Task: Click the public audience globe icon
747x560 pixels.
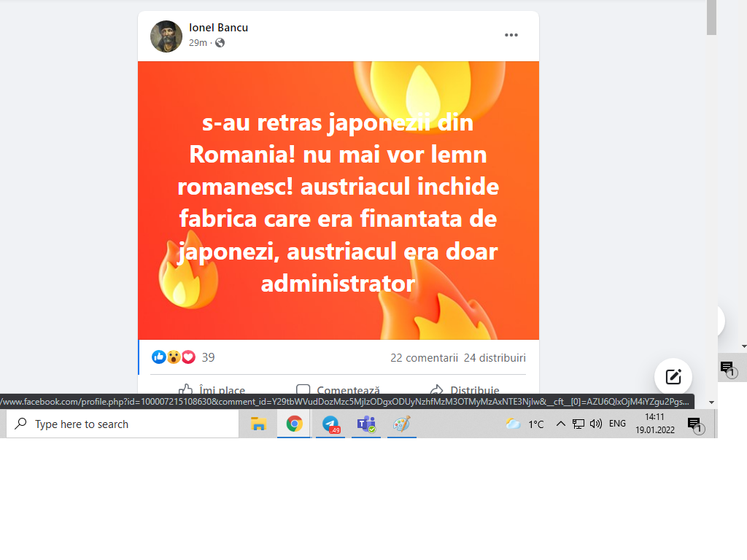Action: click(x=220, y=43)
